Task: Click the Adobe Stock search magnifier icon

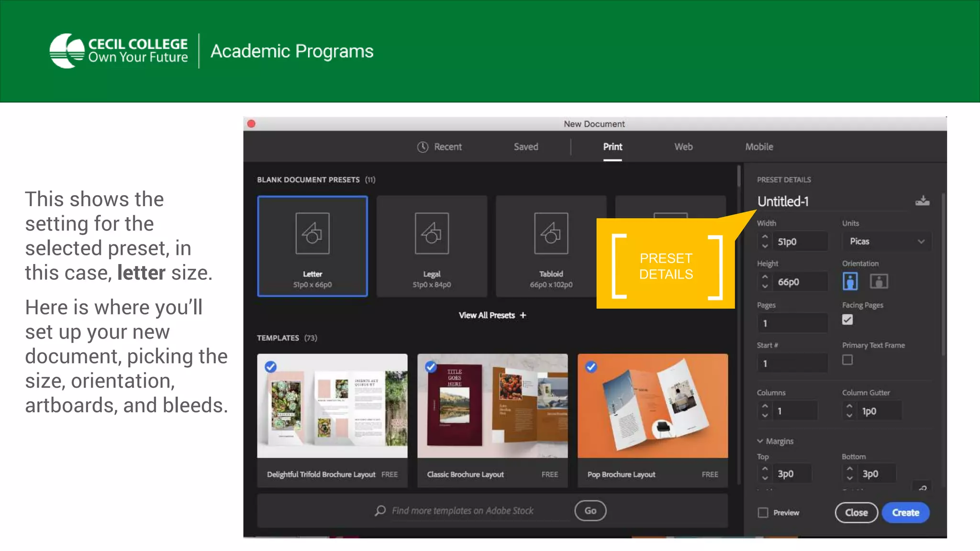Action: click(380, 511)
